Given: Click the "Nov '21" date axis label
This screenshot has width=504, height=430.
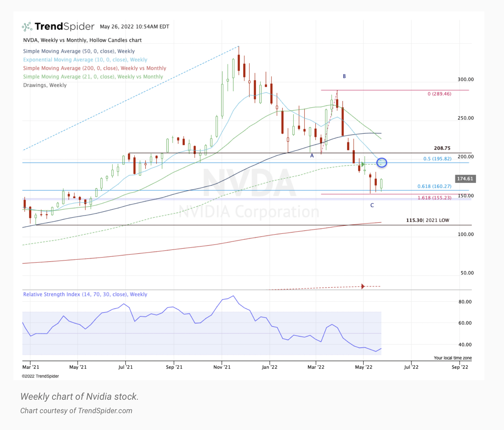Looking at the screenshot, I should [222, 367].
